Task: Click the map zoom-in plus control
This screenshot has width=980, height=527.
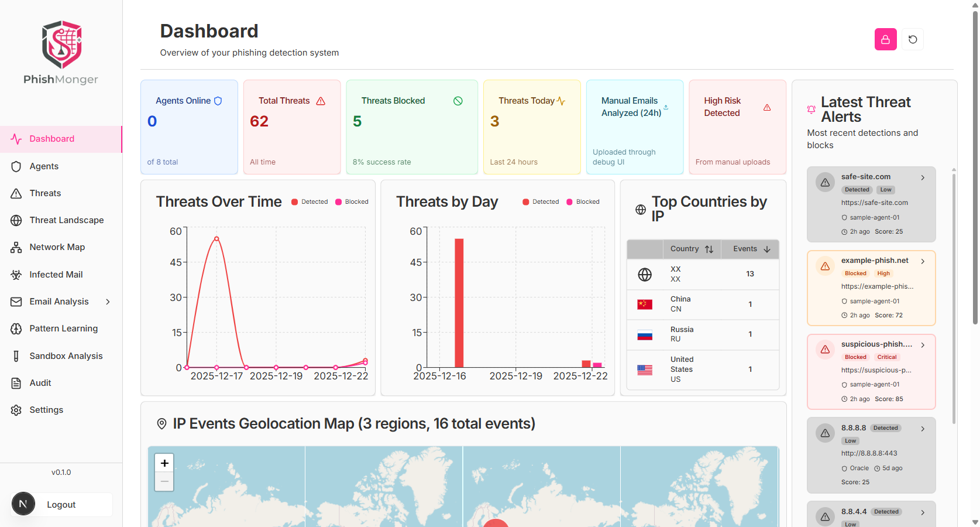Action: point(164,462)
